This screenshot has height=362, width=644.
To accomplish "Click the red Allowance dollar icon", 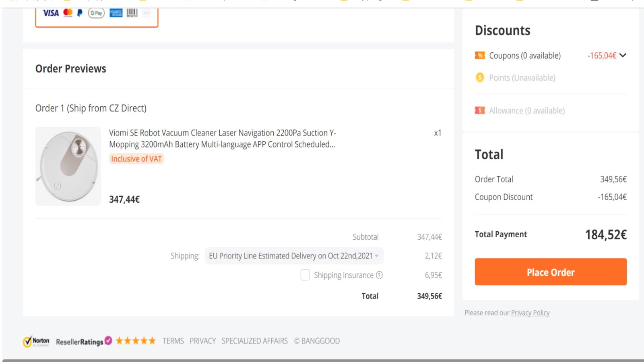I will click(x=480, y=110).
